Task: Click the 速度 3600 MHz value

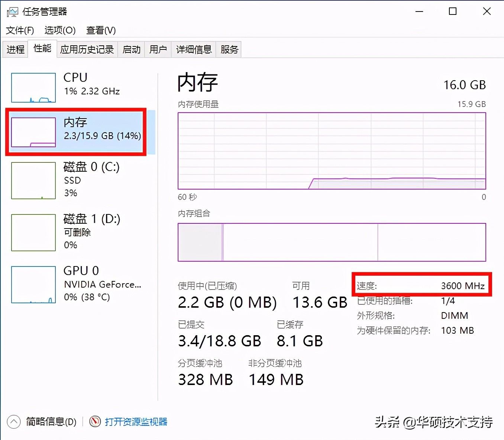Action: 463,285
